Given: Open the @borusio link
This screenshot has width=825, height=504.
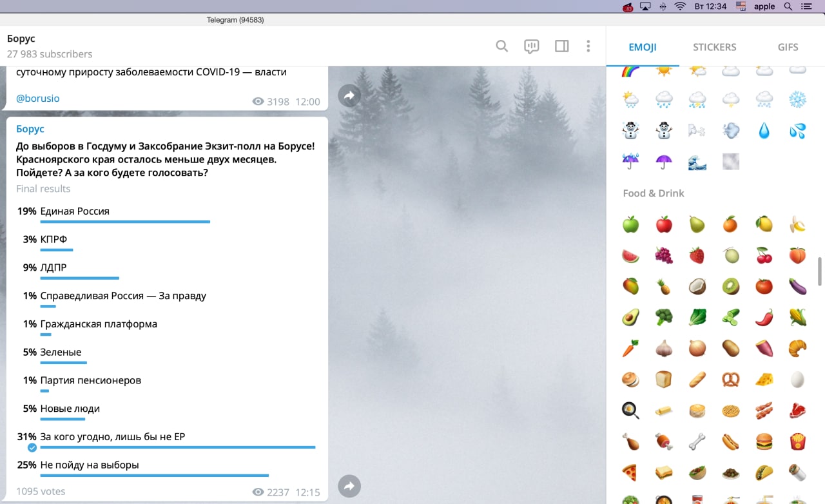Looking at the screenshot, I should click(x=38, y=98).
